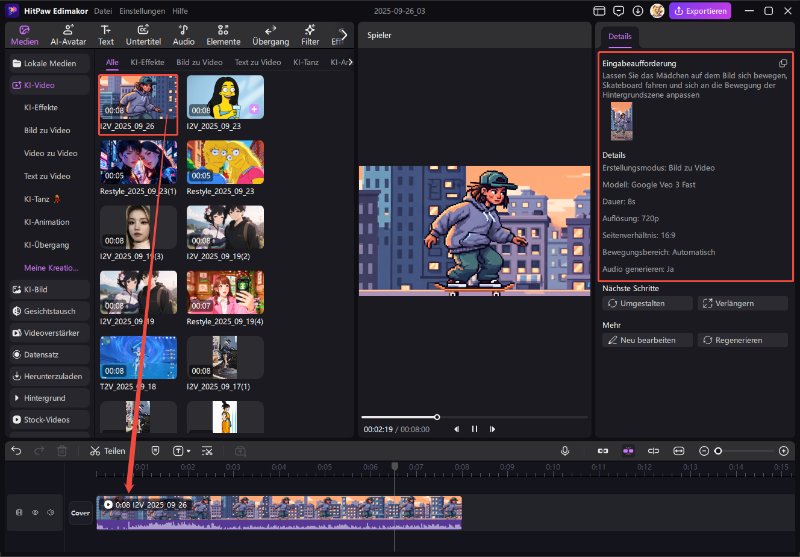This screenshot has height=557, width=800.
Task: Expand the Hintergrund section
Action: pos(49,398)
